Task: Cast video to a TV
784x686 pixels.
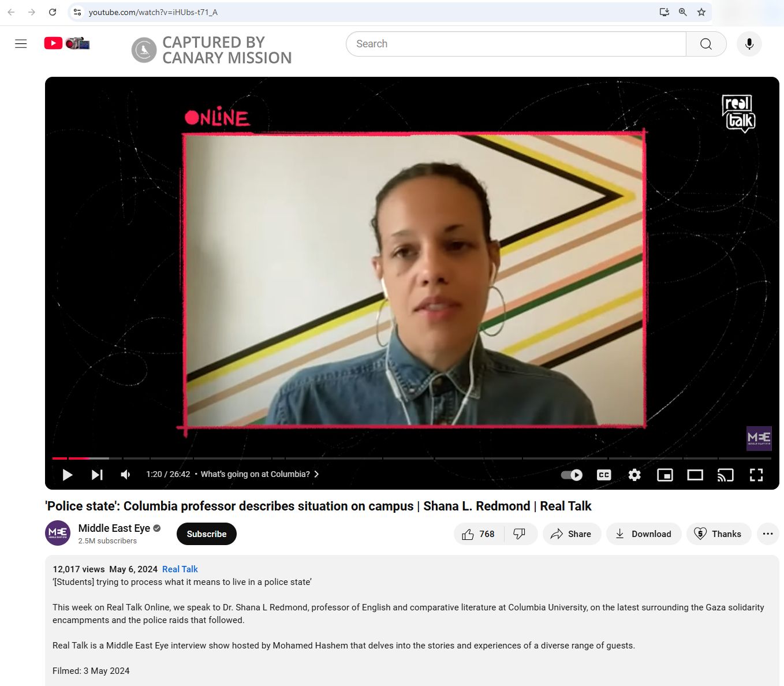Action: tap(726, 475)
